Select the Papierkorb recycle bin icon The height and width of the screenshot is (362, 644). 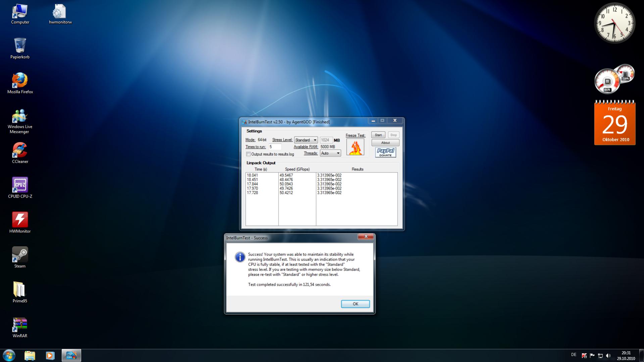point(20,49)
